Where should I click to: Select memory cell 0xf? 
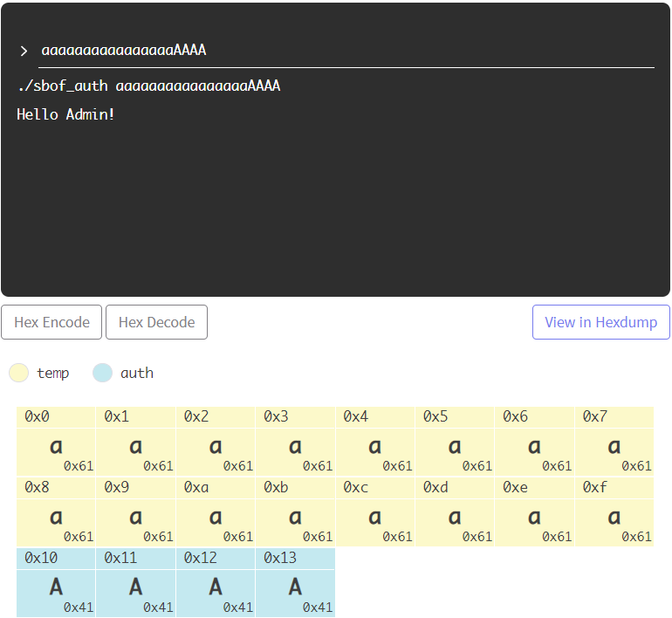614,512
